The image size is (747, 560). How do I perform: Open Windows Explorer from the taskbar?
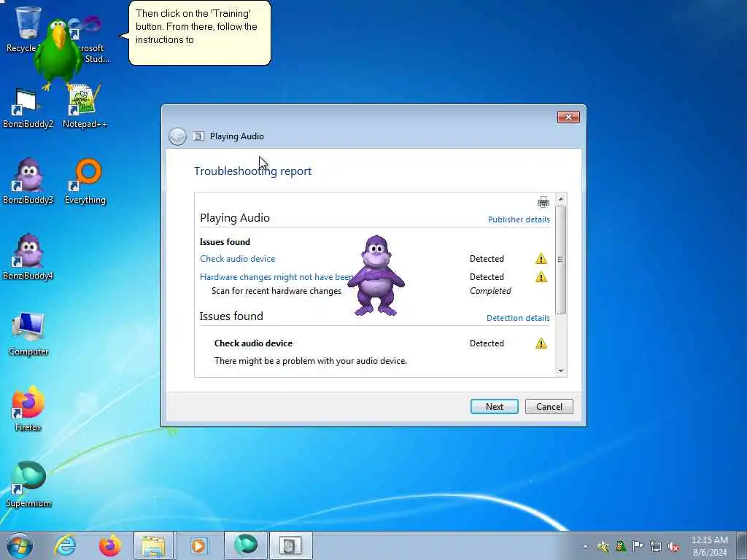[x=153, y=545]
